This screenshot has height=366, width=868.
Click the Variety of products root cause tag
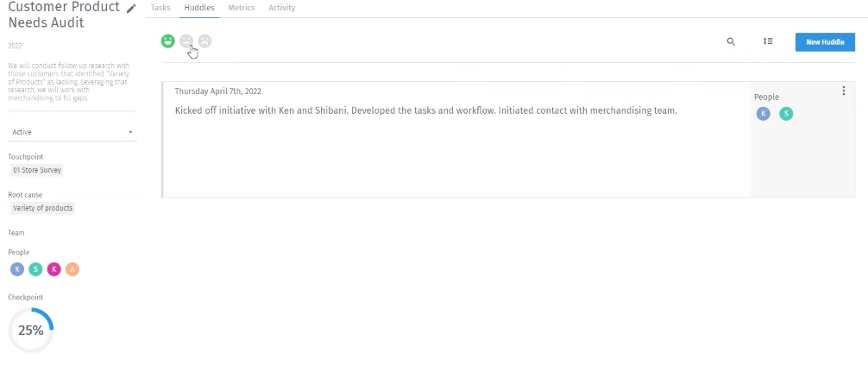pos(42,208)
